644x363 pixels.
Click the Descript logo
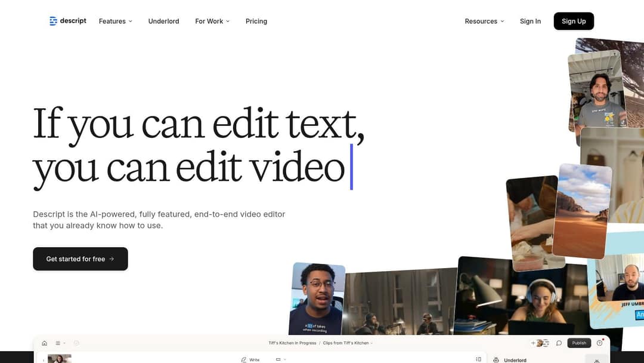[68, 21]
